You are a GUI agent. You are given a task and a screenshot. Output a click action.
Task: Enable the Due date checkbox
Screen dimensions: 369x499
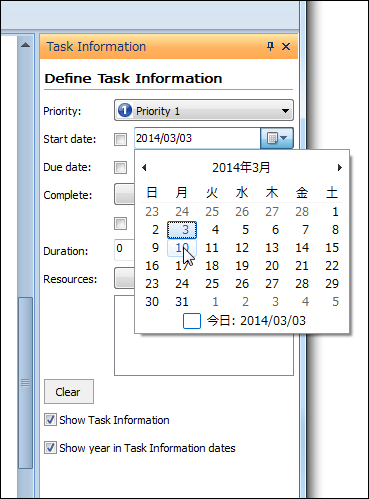click(x=120, y=167)
